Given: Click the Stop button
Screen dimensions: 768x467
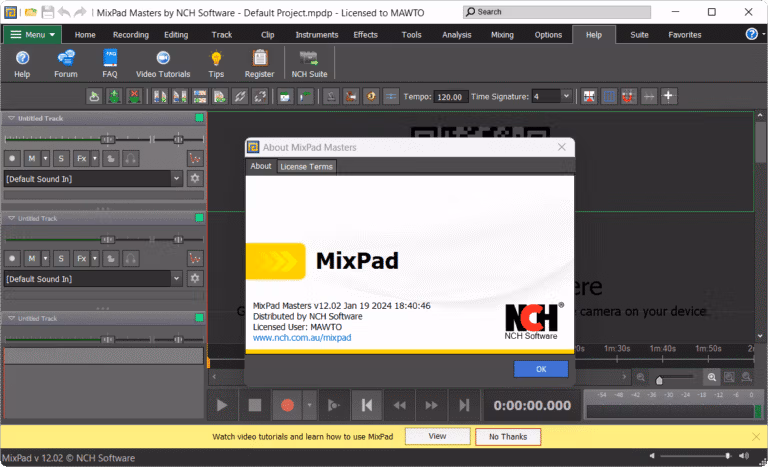Looking at the screenshot, I should point(255,405).
